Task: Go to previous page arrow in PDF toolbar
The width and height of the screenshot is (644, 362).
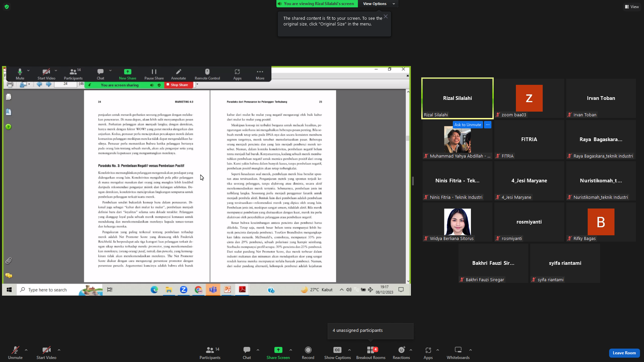Action: pos(39,84)
